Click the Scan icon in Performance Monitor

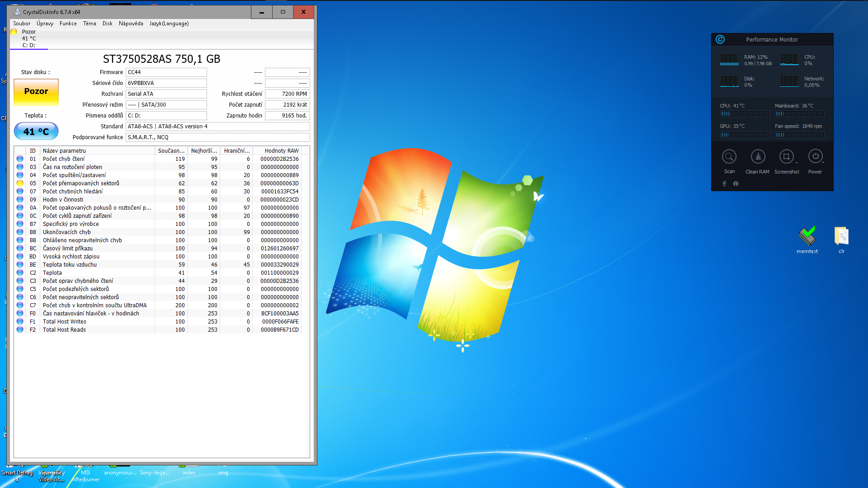[x=729, y=157]
